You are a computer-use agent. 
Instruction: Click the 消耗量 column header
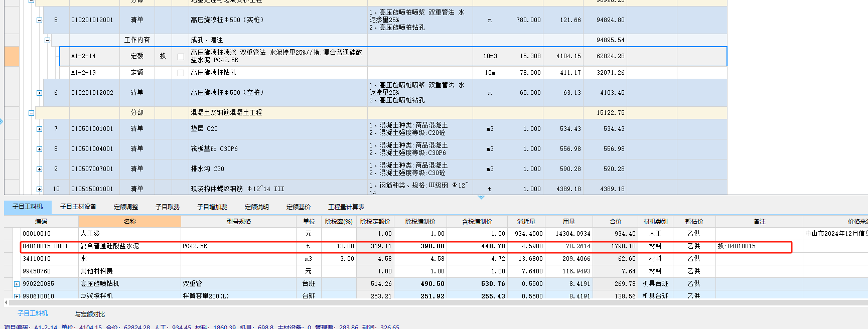526,221
